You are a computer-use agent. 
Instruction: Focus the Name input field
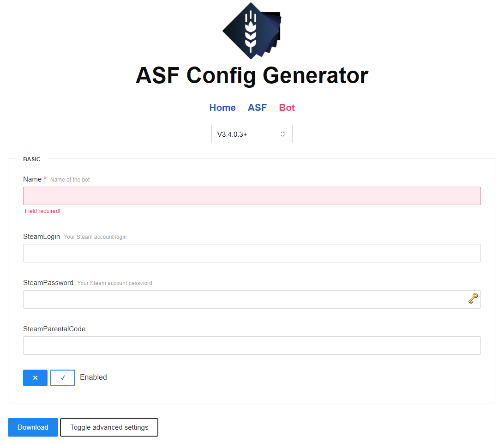[252, 196]
